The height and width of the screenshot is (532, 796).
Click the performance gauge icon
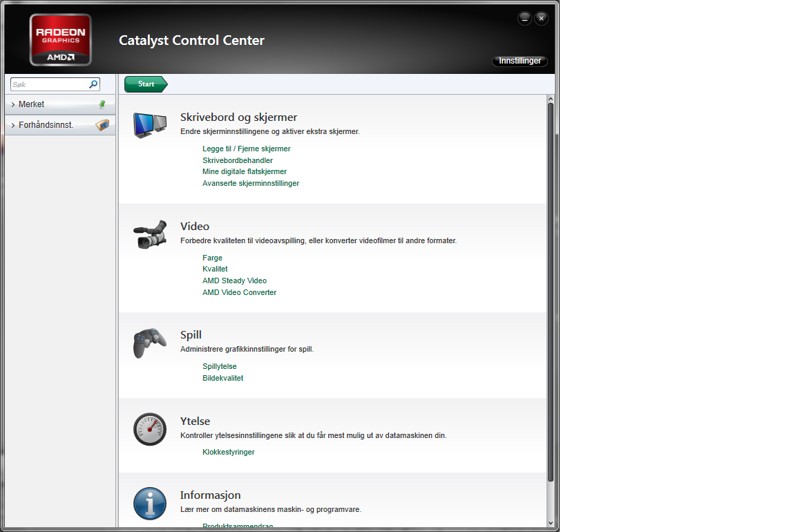click(150, 429)
